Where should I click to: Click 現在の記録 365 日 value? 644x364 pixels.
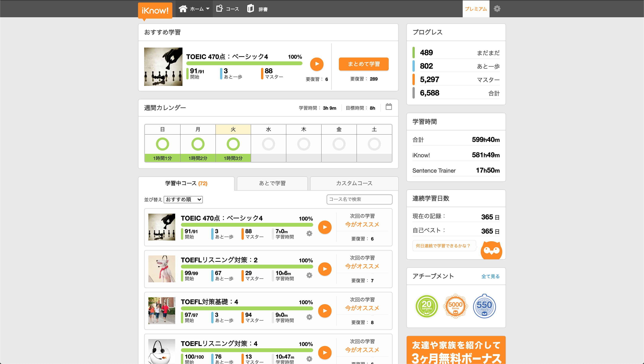pyautogui.click(x=490, y=217)
